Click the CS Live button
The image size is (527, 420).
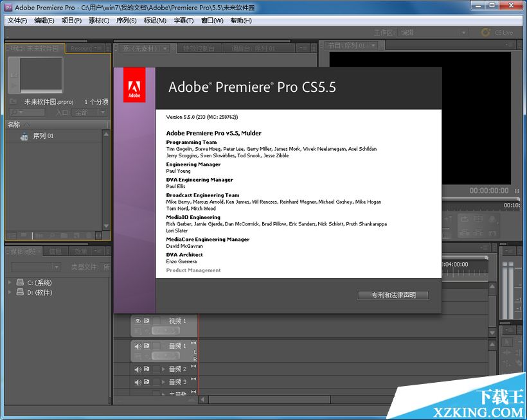coord(497,33)
